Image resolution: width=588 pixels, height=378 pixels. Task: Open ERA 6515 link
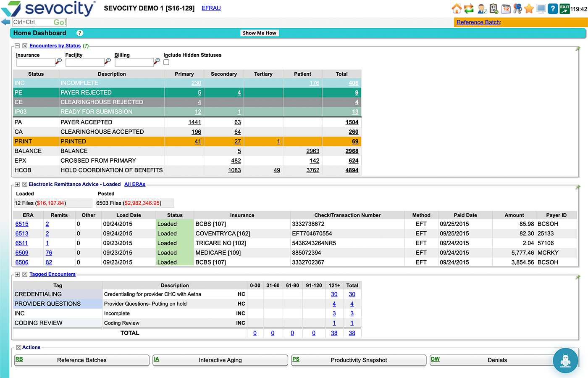coord(22,224)
